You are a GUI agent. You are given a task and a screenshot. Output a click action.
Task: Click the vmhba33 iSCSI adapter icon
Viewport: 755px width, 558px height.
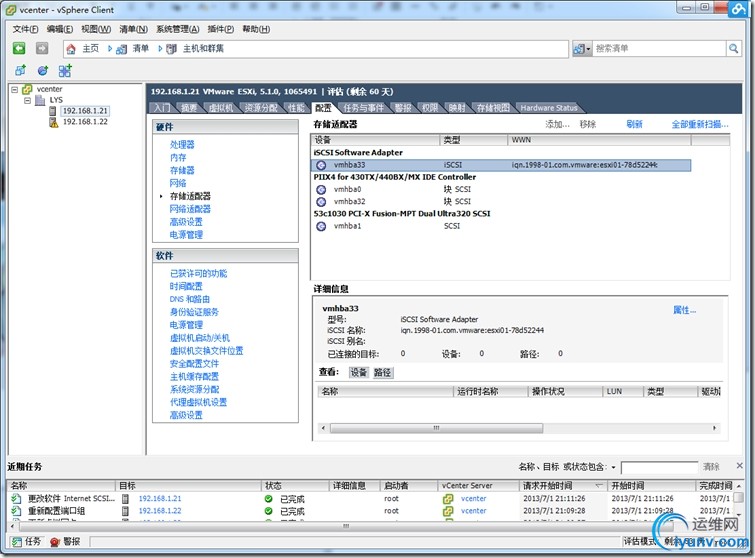(x=321, y=165)
